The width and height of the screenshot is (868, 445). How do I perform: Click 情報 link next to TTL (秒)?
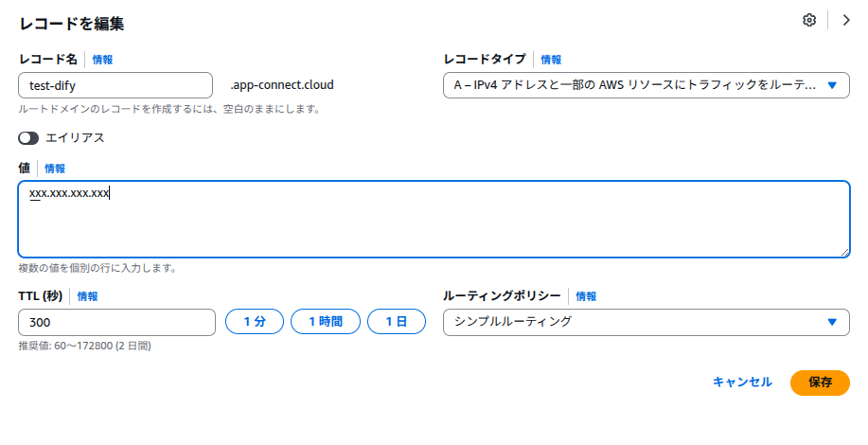87,296
